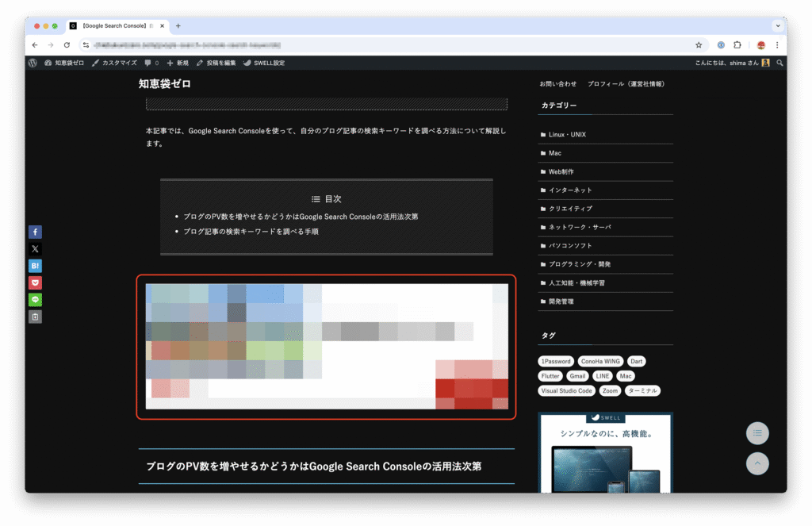Select the Dart tag
The width and height of the screenshot is (812, 526).
point(637,361)
